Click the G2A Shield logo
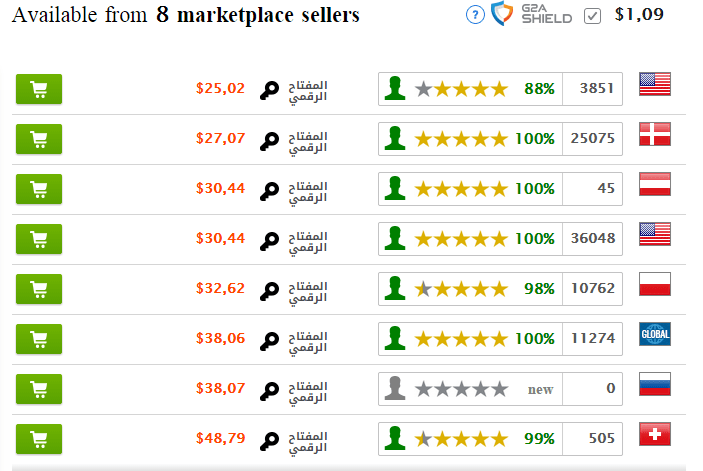Screen dimensions: 703x471 click(532, 14)
